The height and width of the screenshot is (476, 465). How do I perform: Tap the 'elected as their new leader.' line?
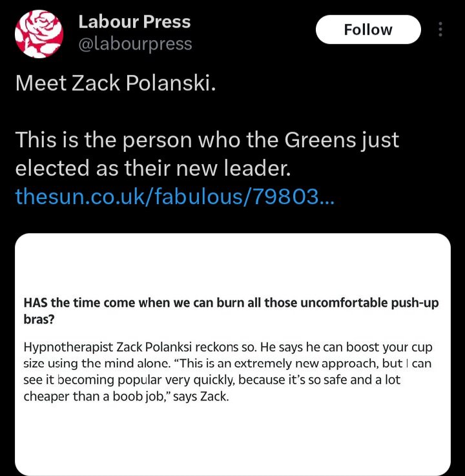[x=153, y=168]
